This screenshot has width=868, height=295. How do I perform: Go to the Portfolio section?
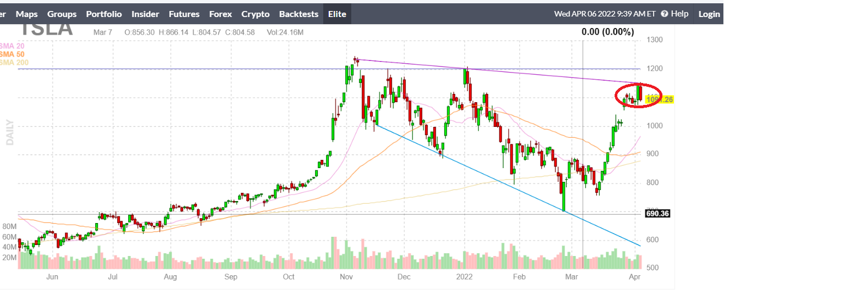point(104,14)
